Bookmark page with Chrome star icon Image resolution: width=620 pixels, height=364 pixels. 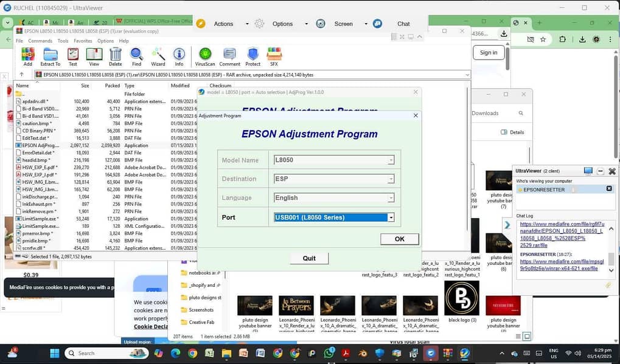pos(543,39)
